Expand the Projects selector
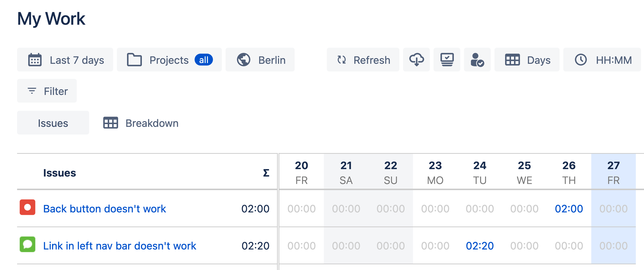The image size is (644, 270). point(169,60)
